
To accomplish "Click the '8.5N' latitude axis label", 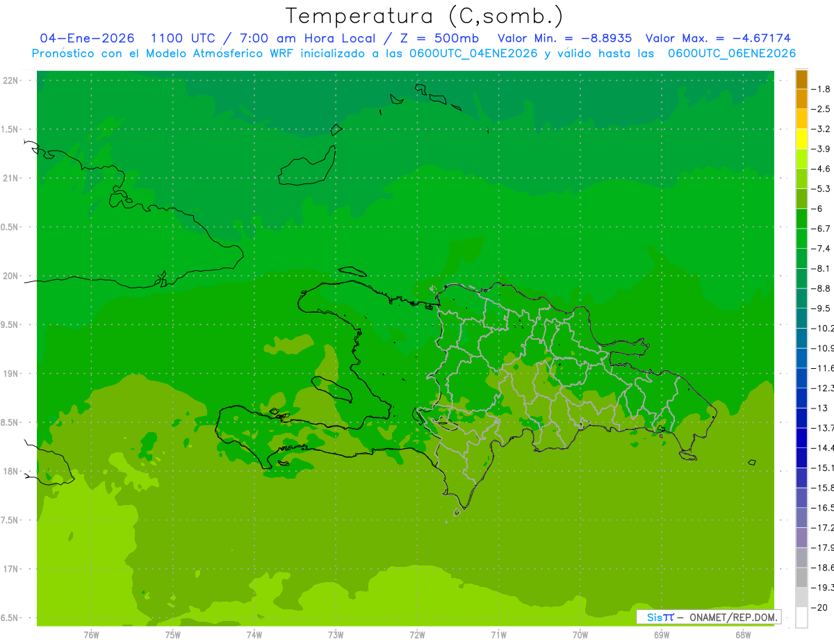I will coord(10,422).
